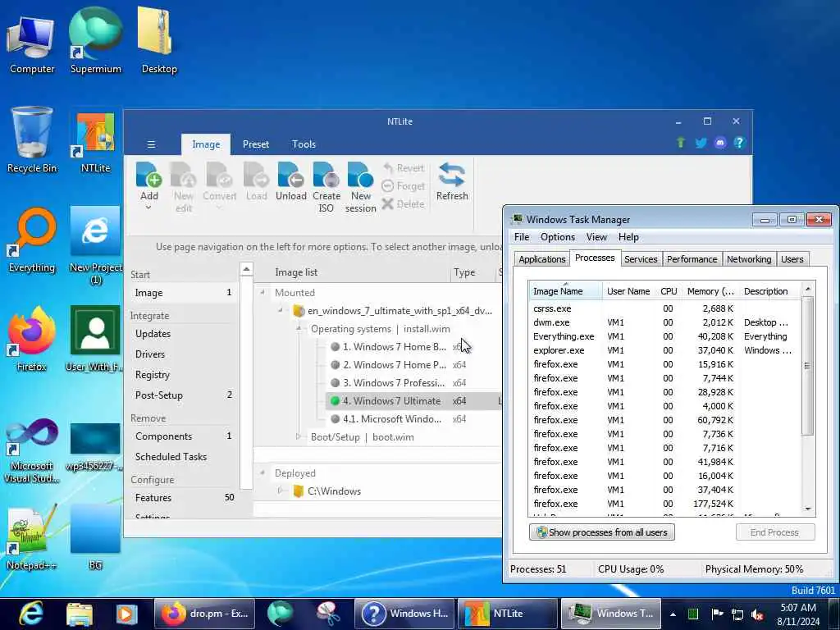Open the Applications tab in Task Manager
The image size is (840, 630).
[x=541, y=259]
